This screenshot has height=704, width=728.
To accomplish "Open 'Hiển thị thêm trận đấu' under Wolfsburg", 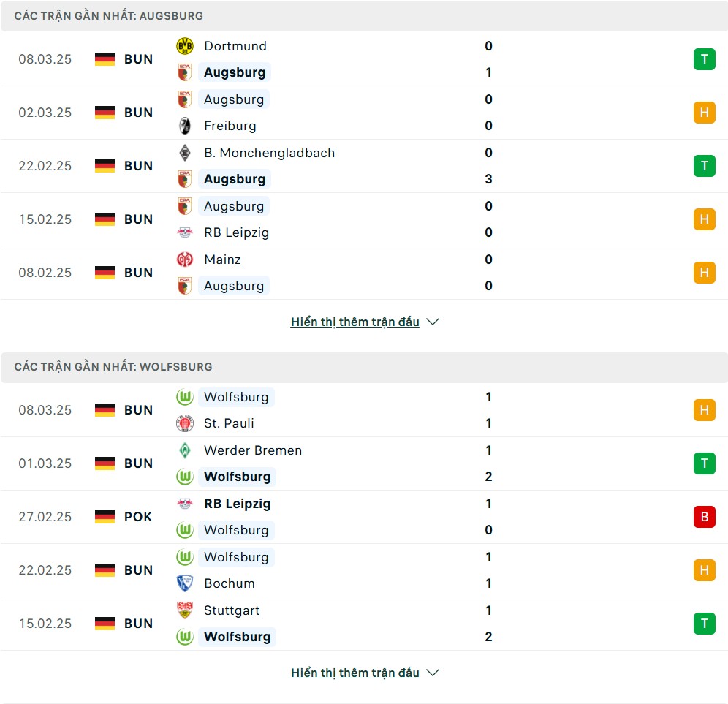I will tap(354, 673).
